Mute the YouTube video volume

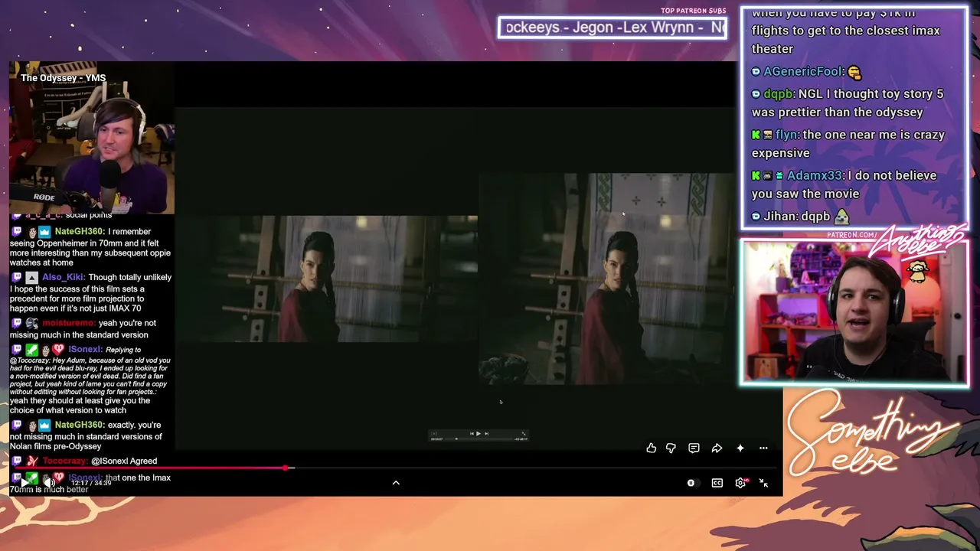coord(48,482)
